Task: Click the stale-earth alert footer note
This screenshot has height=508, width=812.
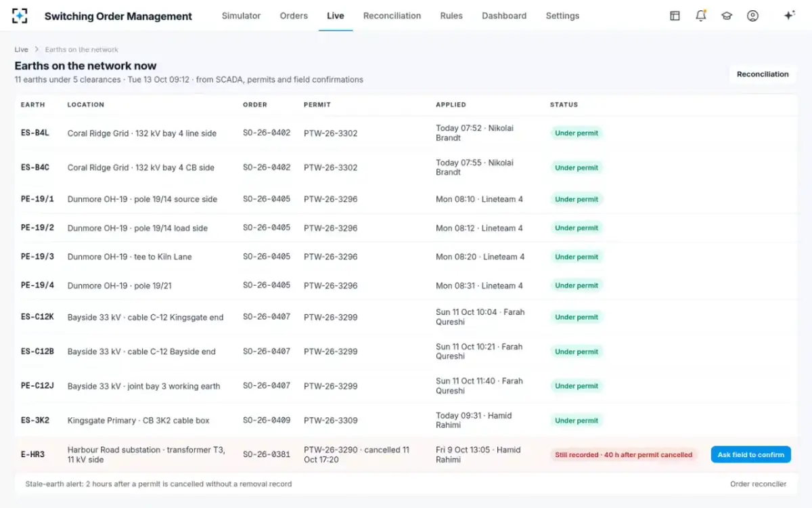Action: [158, 484]
